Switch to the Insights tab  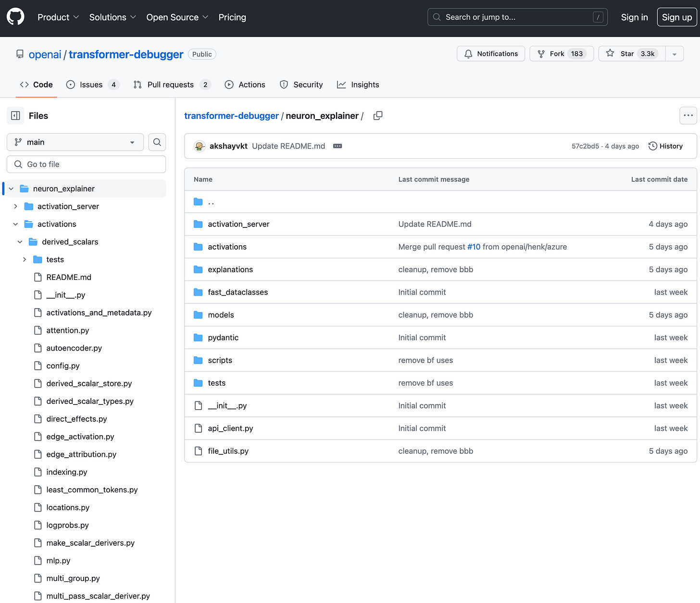coord(358,85)
